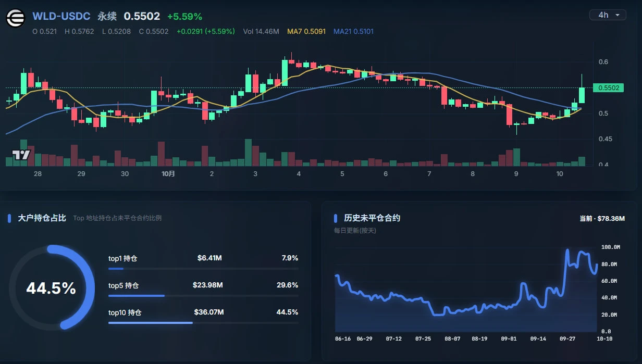
Task: Click the TradingView logo on the chart
Action: (21, 155)
